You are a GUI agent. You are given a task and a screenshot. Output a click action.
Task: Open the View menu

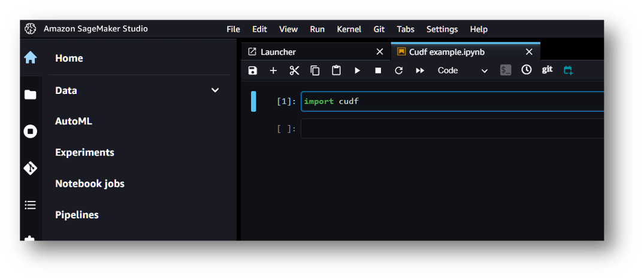288,29
